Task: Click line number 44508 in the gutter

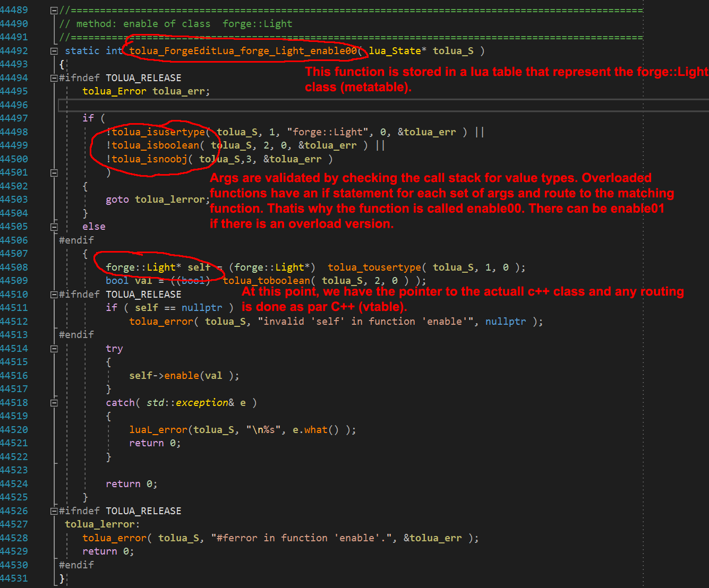Action: pos(14,267)
